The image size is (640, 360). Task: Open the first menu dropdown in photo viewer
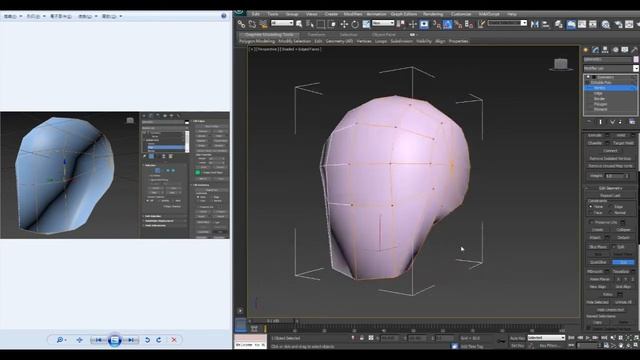coord(12,16)
